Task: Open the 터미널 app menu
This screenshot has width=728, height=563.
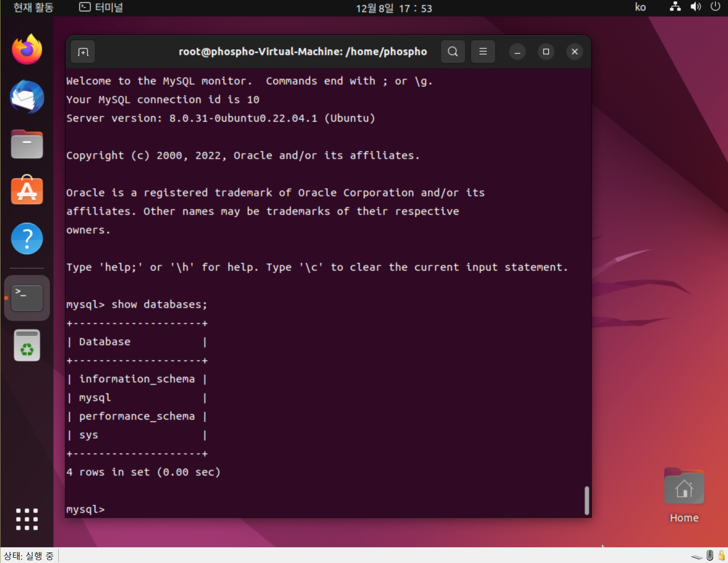Action: pos(101,8)
